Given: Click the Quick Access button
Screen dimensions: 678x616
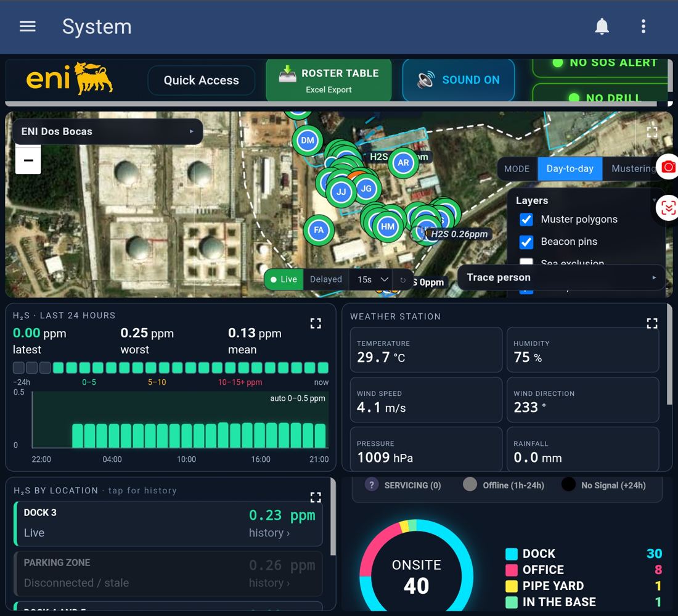Looking at the screenshot, I should coord(201,80).
